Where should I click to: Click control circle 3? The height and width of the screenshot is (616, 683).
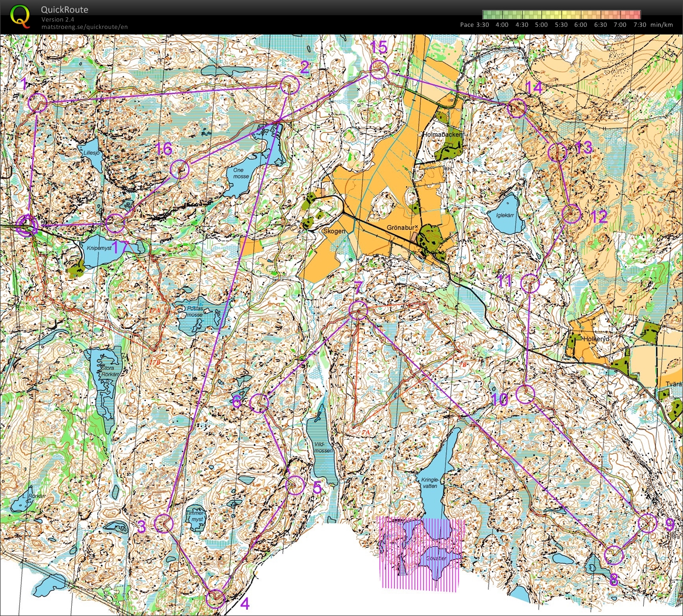164,523
